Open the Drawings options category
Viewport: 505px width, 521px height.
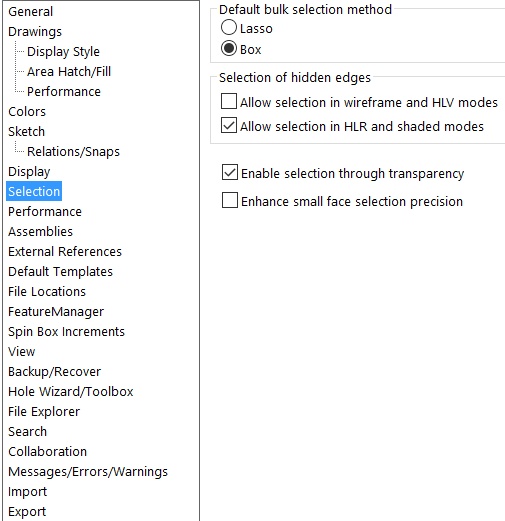click(35, 32)
